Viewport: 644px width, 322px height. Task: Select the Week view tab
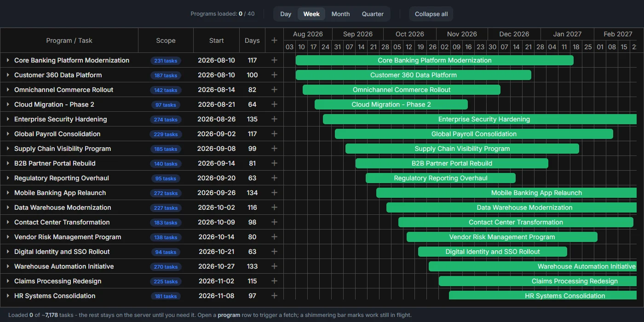311,14
